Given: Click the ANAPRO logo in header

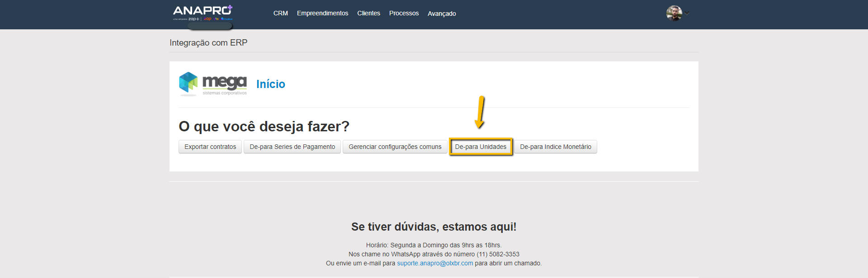Looking at the screenshot, I should click(200, 10).
